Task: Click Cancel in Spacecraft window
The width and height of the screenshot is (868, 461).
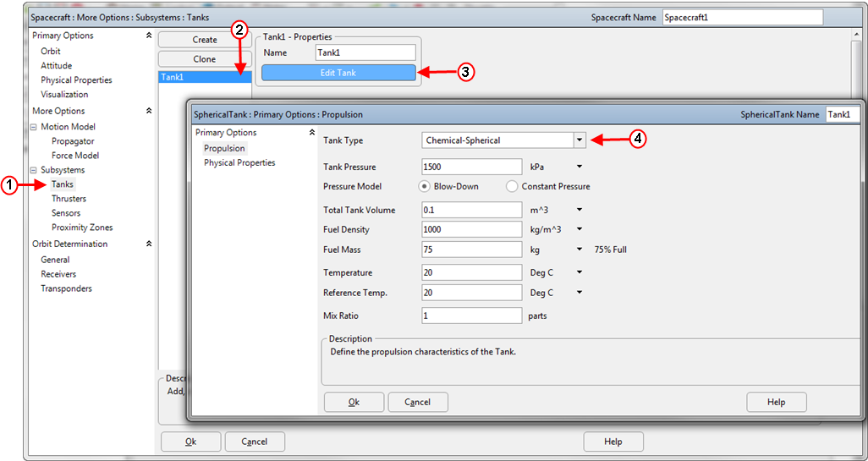Action: tap(255, 442)
